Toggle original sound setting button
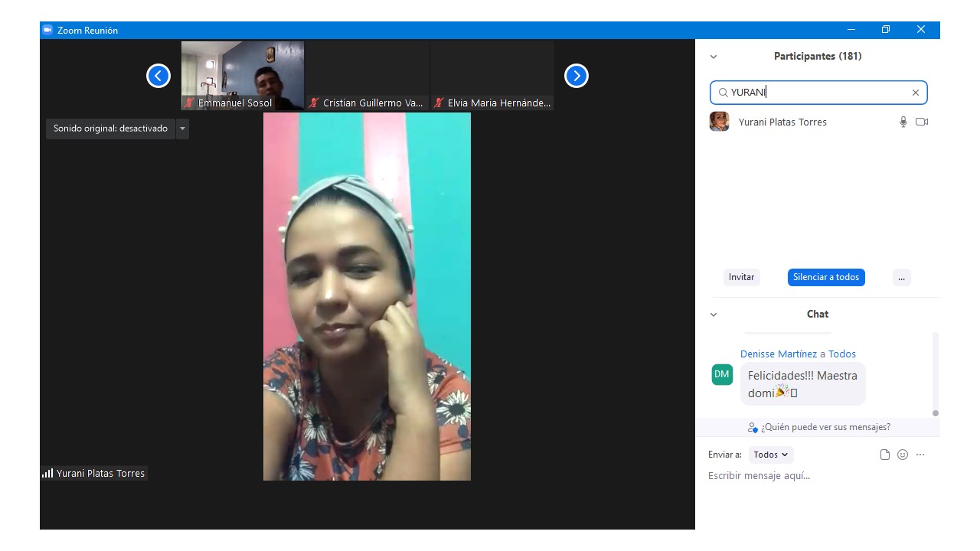980x551 pixels. pos(110,129)
